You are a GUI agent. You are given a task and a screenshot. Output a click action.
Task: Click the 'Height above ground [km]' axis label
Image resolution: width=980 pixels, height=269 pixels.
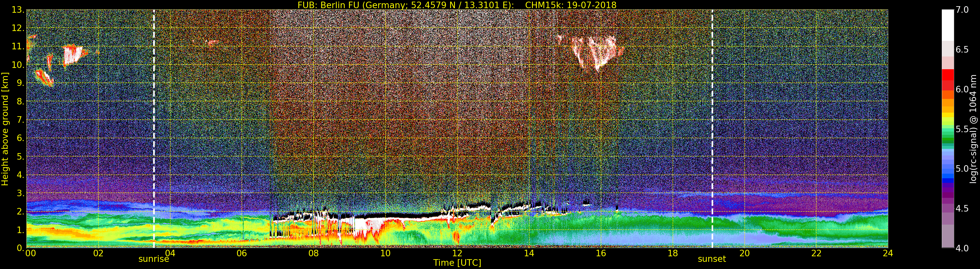(5, 129)
